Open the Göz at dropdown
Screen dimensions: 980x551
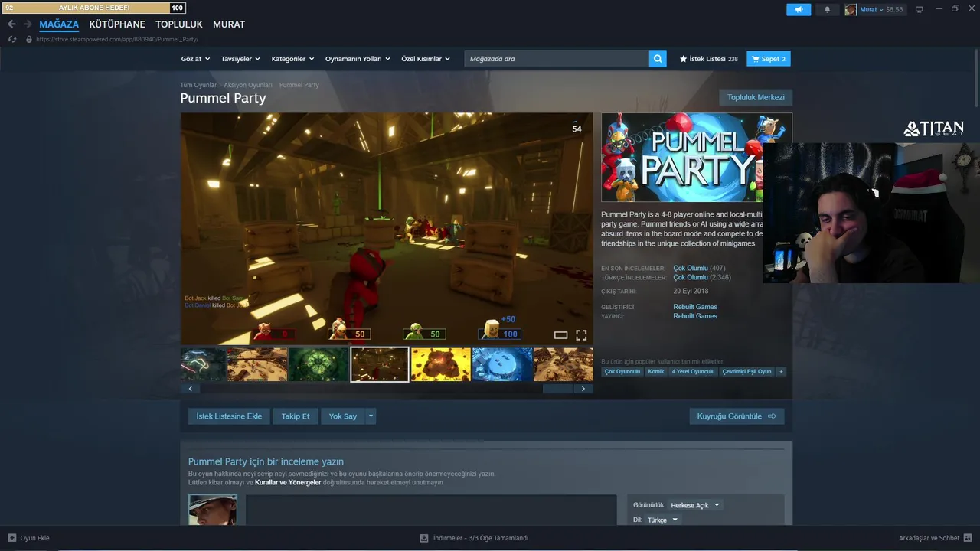195,59
